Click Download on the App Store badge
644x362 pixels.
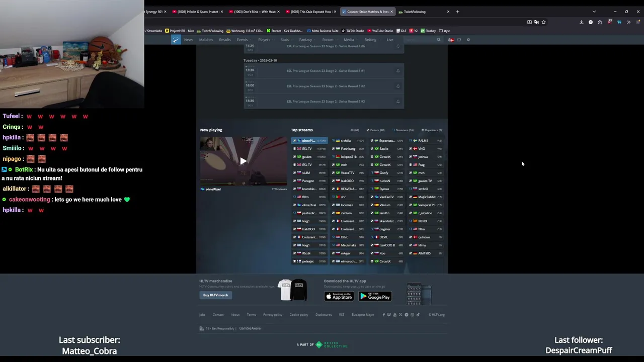[x=339, y=296]
